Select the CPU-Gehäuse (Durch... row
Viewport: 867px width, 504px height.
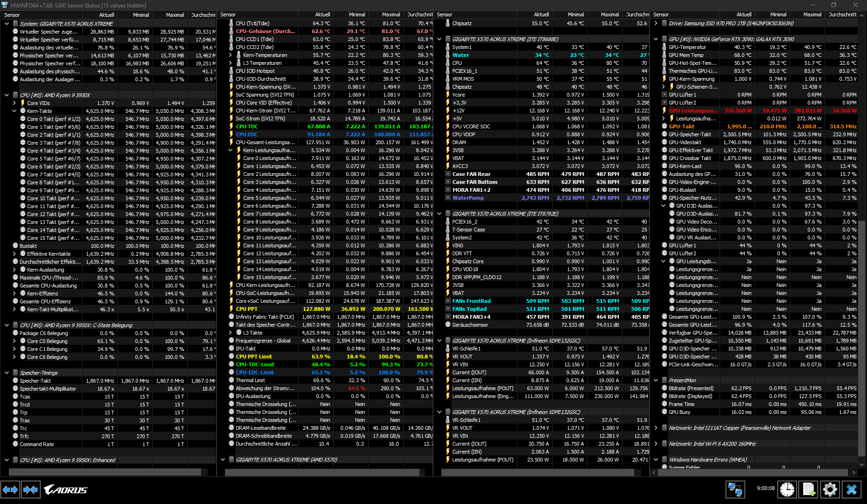(325, 31)
